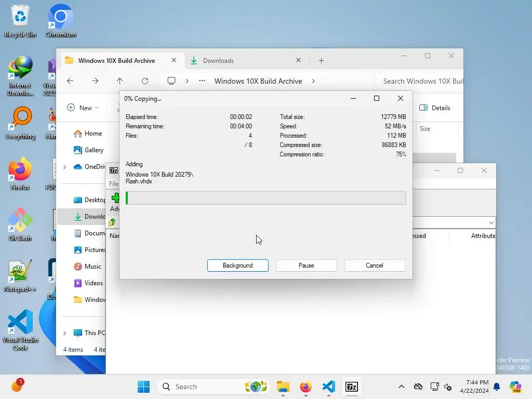532x399 pixels.
Task: Select Videos in Explorer sidebar
Action: pos(88,283)
